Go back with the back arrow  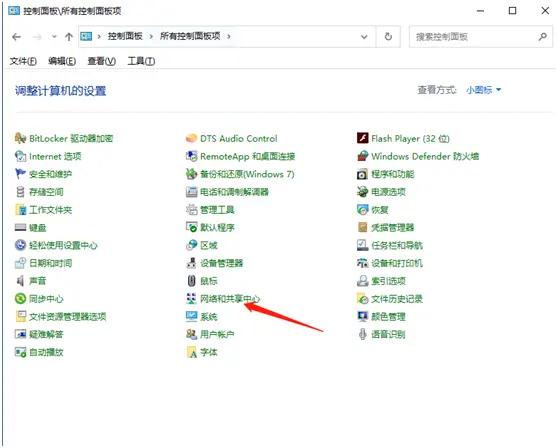coord(16,36)
